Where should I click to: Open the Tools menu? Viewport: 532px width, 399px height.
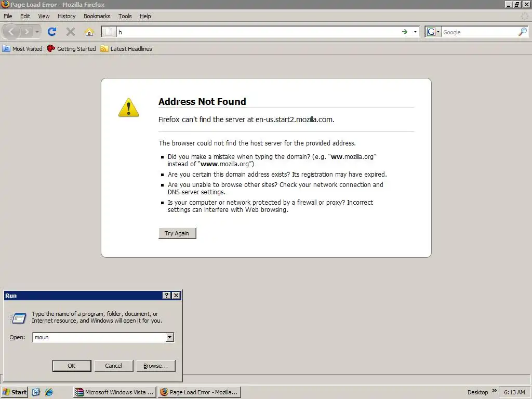coord(125,16)
